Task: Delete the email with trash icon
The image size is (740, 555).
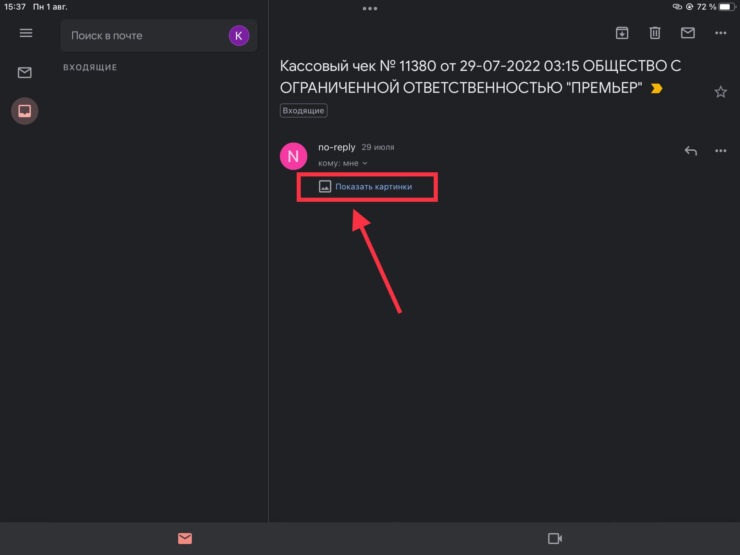Action: [654, 33]
